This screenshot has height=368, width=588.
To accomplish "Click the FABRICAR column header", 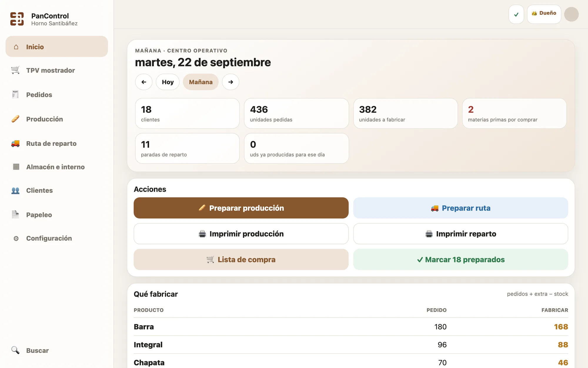I will [555, 310].
